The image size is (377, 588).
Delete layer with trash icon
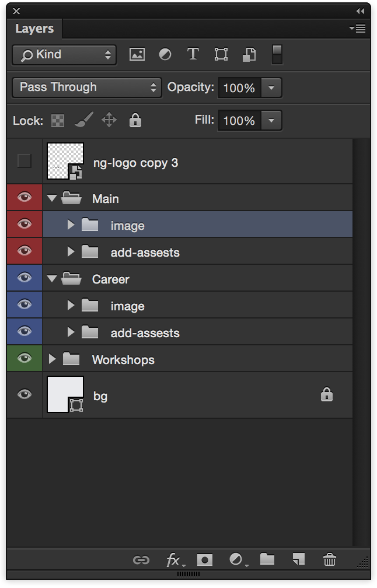(x=330, y=560)
